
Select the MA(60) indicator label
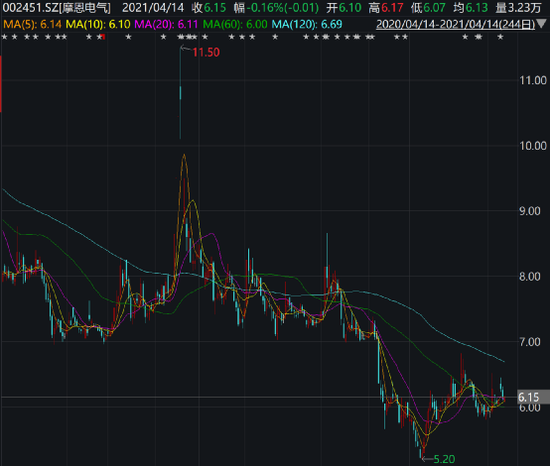coord(235,25)
